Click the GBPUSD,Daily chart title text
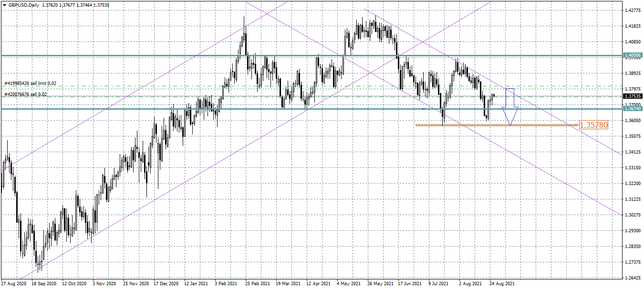 click(24, 5)
